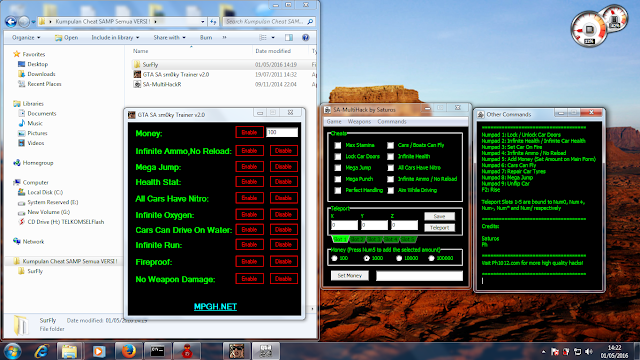
Task: Open the MPGH.NET link
Action: (215, 307)
